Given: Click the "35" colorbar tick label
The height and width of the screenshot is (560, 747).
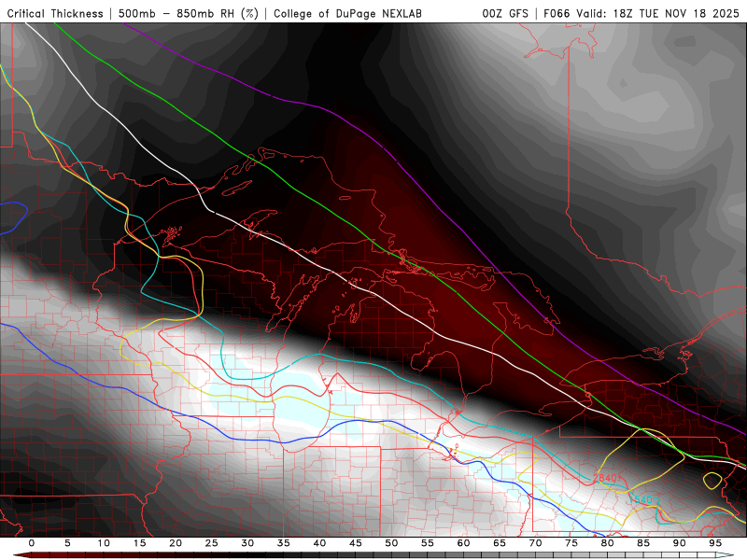Looking at the screenshot, I should pos(284,543).
